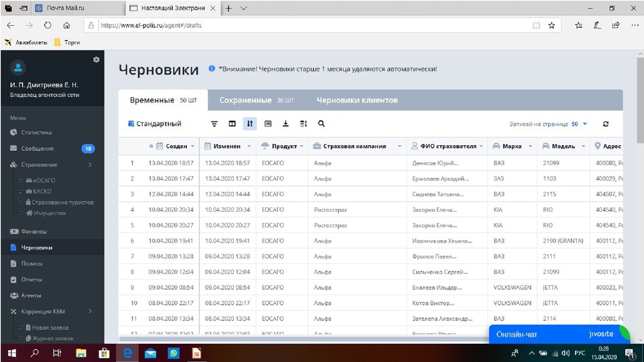Viewport: 644px width, 362px height.
Task: Open Страховая компания column dropdown arrow
Action: [x=399, y=146]
